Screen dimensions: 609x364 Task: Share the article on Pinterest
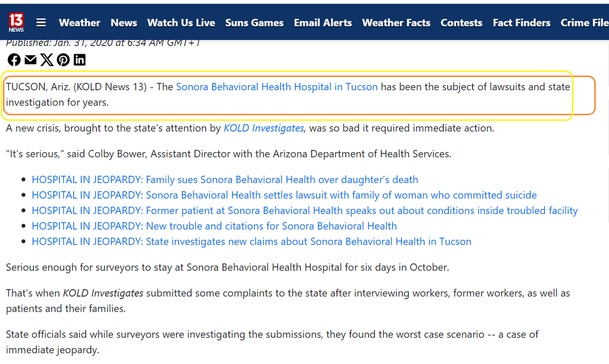point(63,60)
